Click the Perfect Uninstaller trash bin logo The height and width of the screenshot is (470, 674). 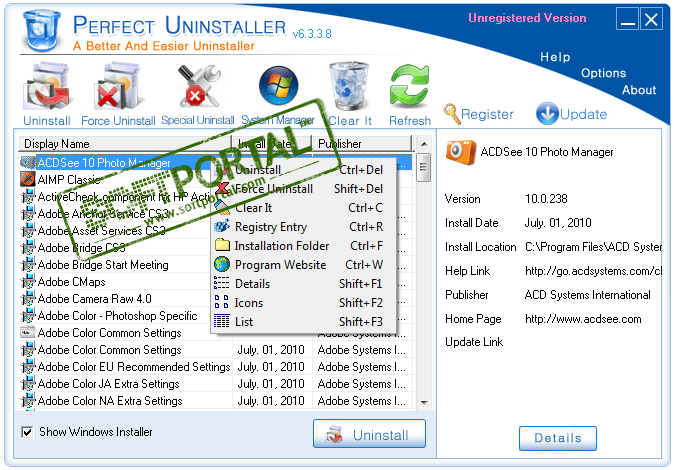click(x=41, y=30)
